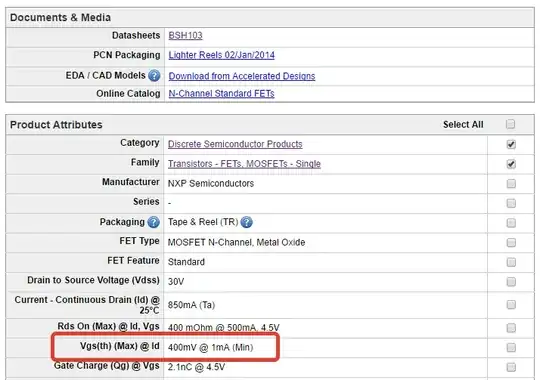The height and width of the screenshot is (380, 540).
Task: Uncheck the Family row checkbox
Action: pyautogui.click(x=511, y=164)
